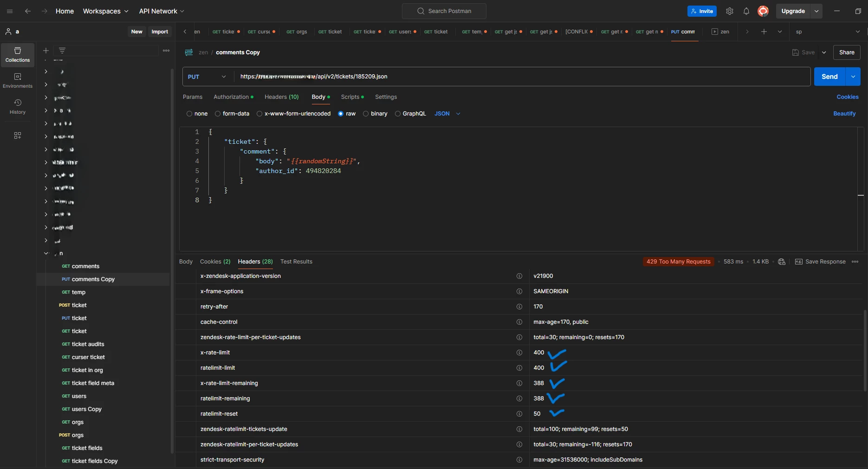The height and width of the screenshot is (469, 868).
Task: Open the Upgrade dropdown arrow
Action: tap(816, 11)
